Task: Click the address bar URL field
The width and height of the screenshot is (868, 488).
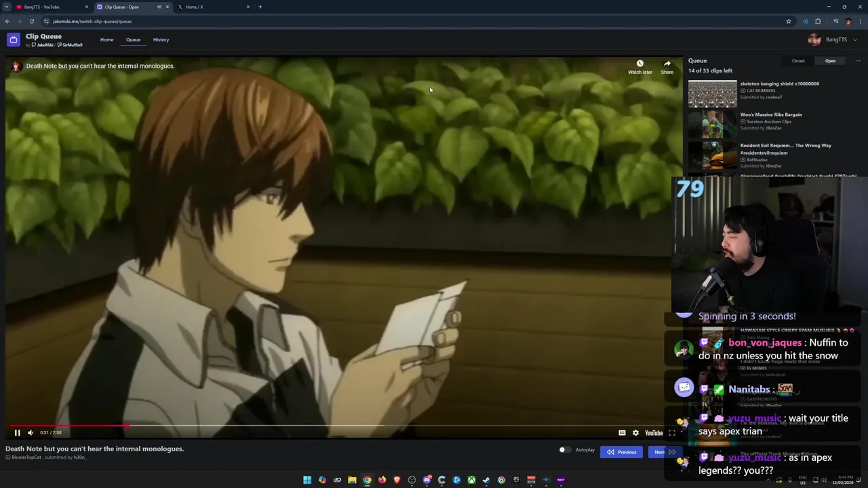Action: [414, 21]
